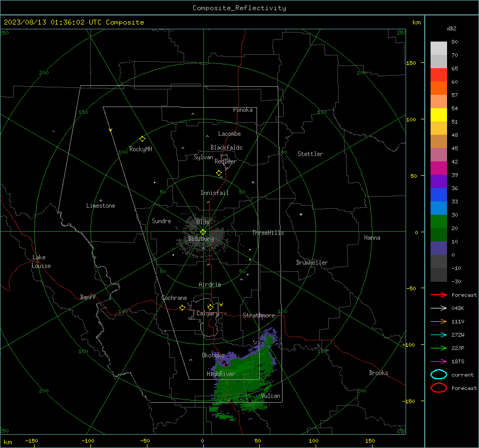Click the white 04DK arrow icon
Viewport: 479px width, 448px height.
tap(439, 308)
